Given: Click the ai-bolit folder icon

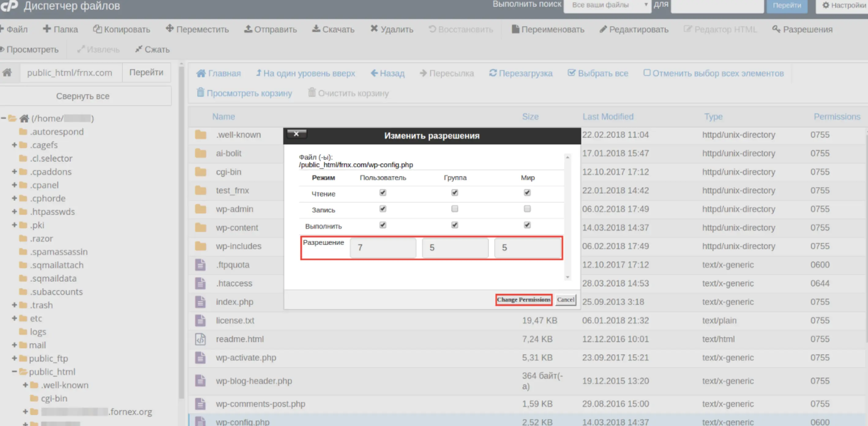Looking at the screenshot, I should click(200, 153).
